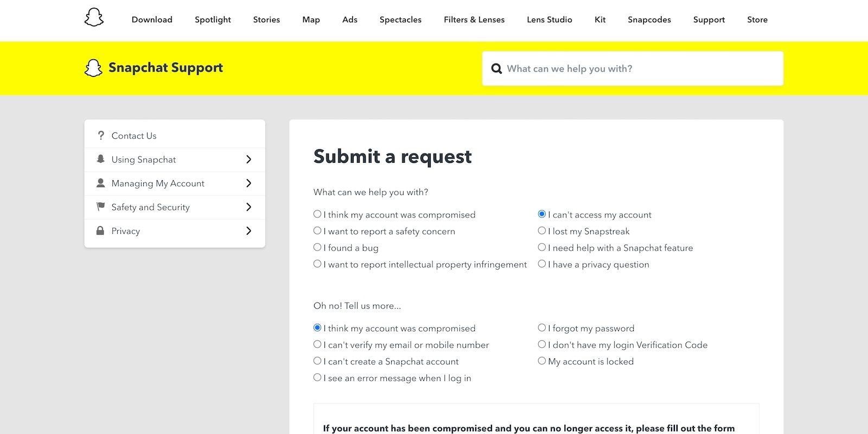Select 'I think my account was compromised' under Tell us more
The width and height of the screenshot is (868, 434).
(x=317, y=328)
